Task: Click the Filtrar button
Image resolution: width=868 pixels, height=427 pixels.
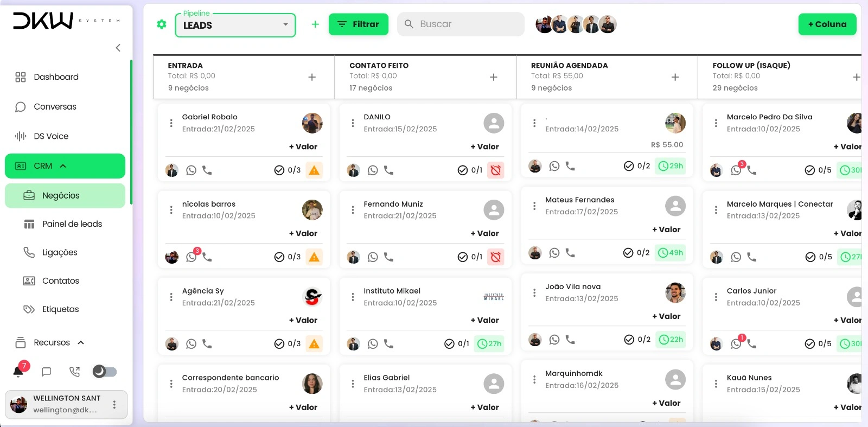Action: pos(359,24)
